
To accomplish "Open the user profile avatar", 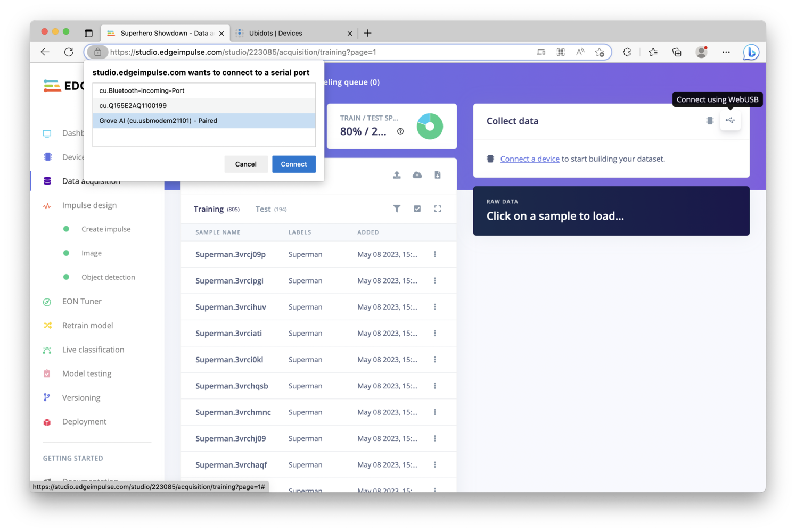I will [702, 52].
